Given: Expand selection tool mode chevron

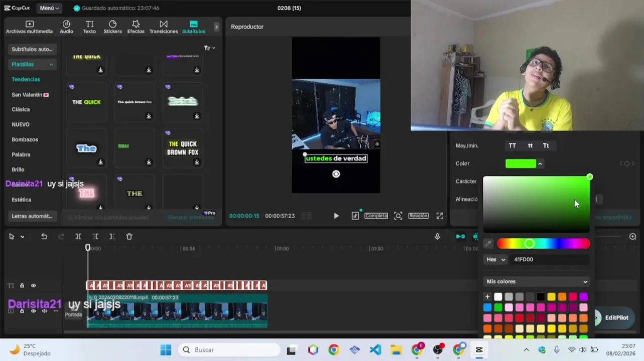Looking at the screenshot, I should pos(22,237).
